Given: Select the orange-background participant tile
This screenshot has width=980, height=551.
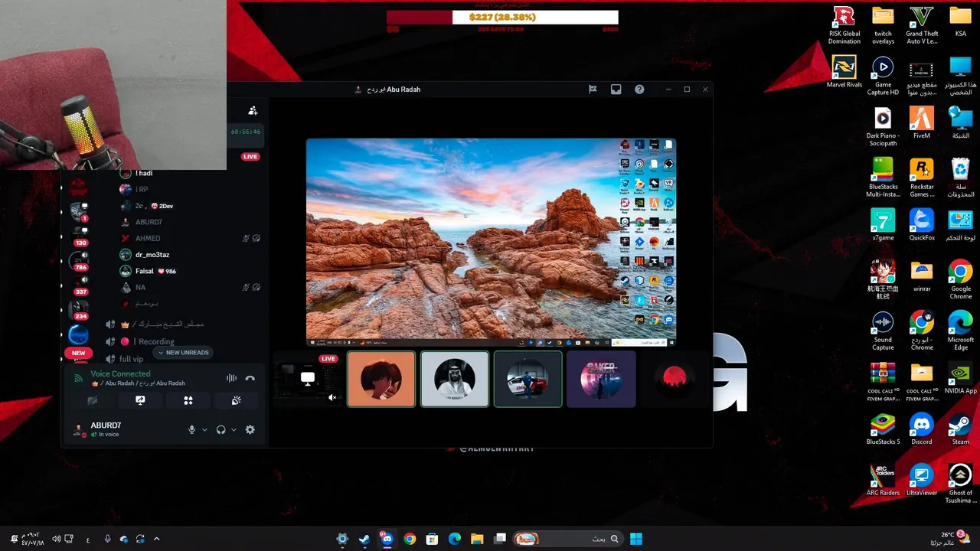Looking at the screenshot, I should 381,379.
